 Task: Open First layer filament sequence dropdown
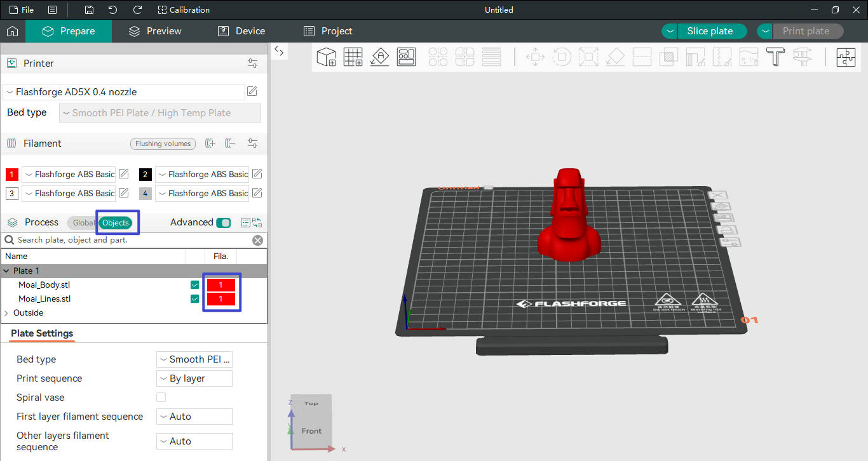point(194,417)
